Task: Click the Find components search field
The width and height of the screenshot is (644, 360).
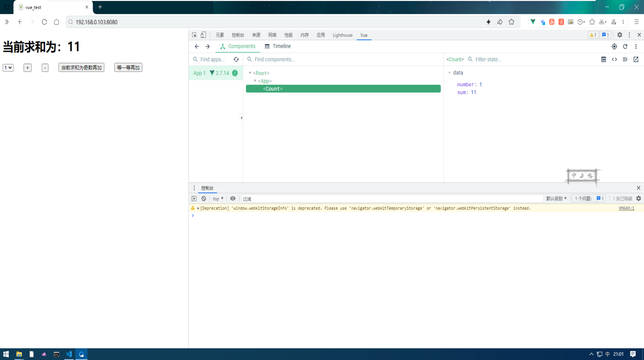Action: (x=344, y=59)
